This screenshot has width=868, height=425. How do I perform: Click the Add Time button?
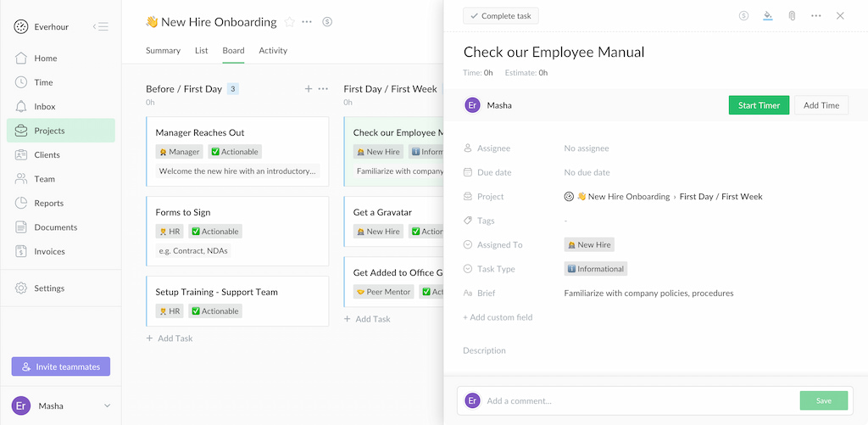coord(821,105)
